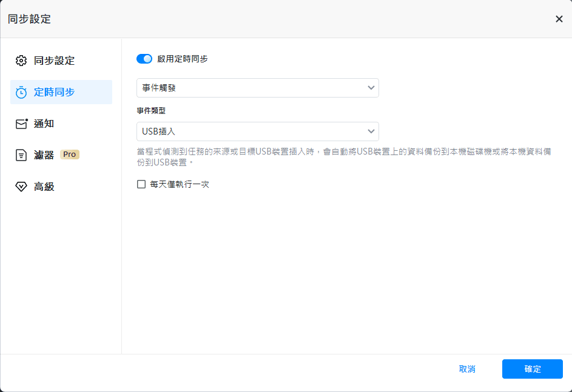Click the clock icon beside 定時同步
The height and width of the screenshot is (392, 572).
tap(21, 92)
